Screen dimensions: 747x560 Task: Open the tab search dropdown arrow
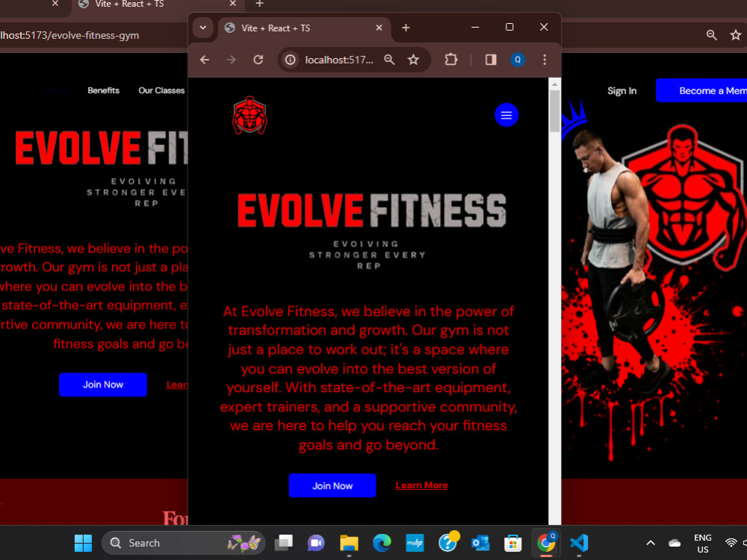click(x=203, y=28)
